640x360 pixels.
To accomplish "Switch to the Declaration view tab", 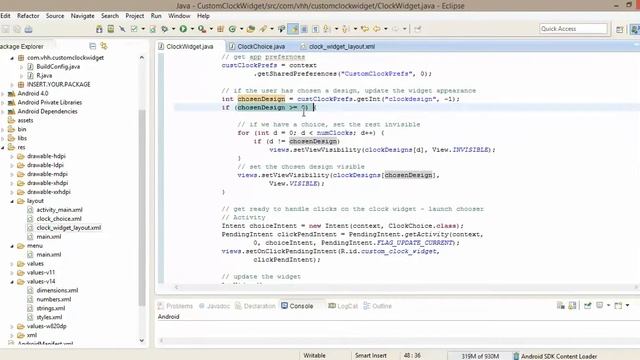I will (x=256, y=306).
